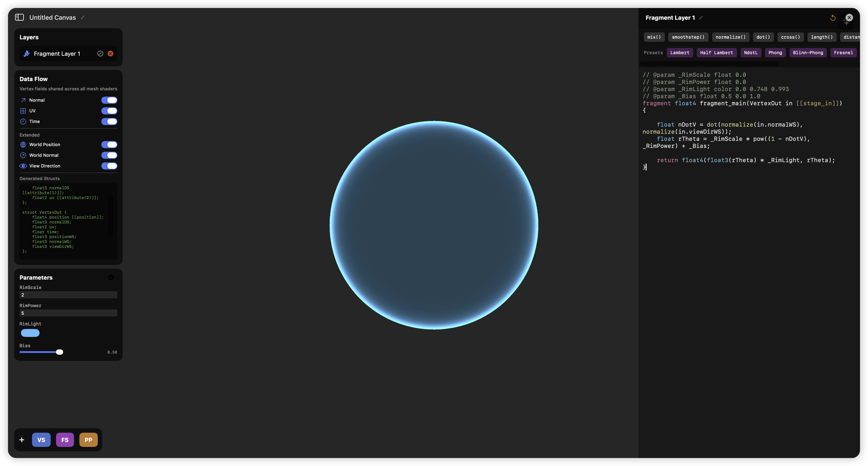Select the World Position globe icon
Viewport: 868px width, 466px height.
[x=23, y=144]
